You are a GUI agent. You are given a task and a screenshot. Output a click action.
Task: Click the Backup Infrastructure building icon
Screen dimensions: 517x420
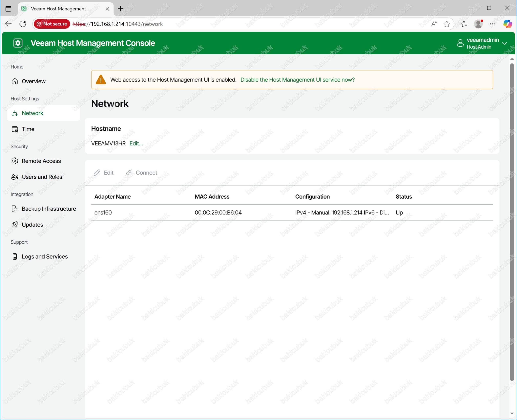15,209
